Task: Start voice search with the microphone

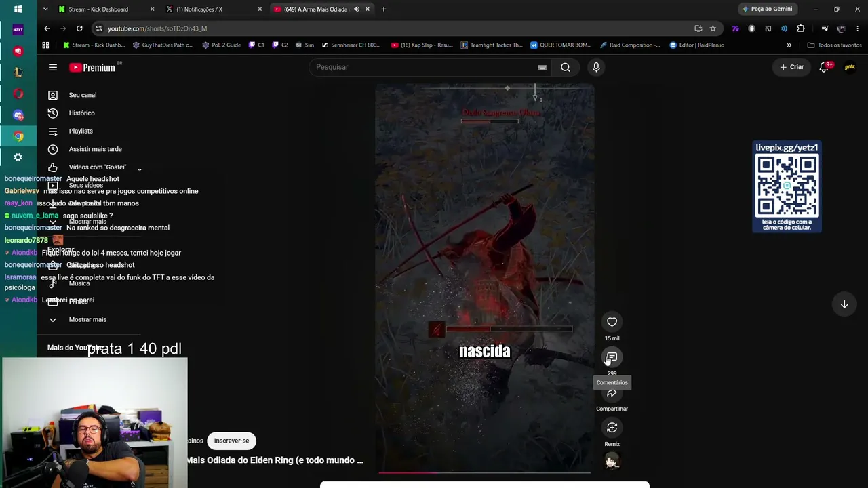Action: pos(596,67)
